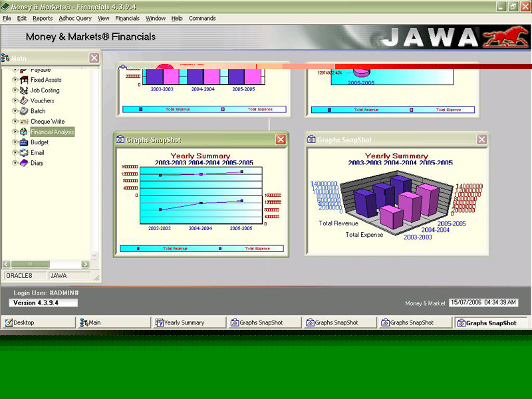Expand the Cheque Write tree node
This screenshot has width=532, height=399.
[15, 122]
